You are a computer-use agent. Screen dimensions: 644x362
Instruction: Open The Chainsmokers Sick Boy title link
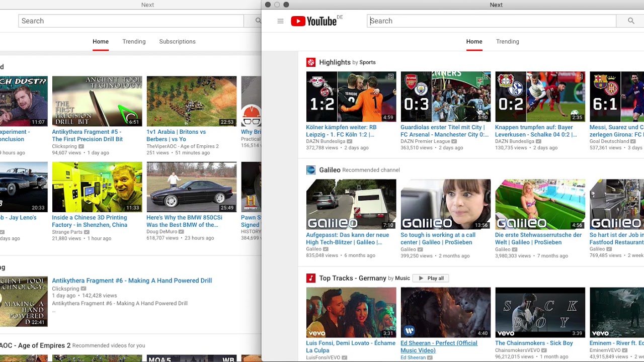pos(534,343)
